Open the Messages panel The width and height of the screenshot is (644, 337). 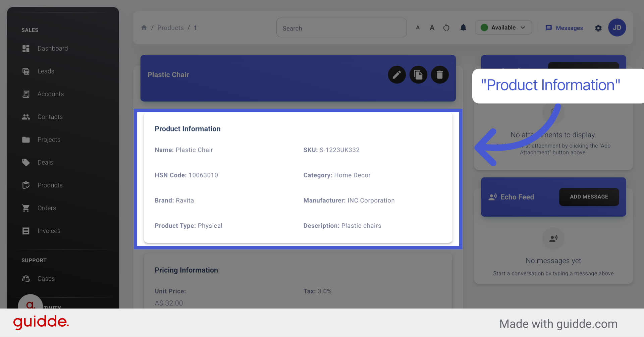click(x=564, y=28)
